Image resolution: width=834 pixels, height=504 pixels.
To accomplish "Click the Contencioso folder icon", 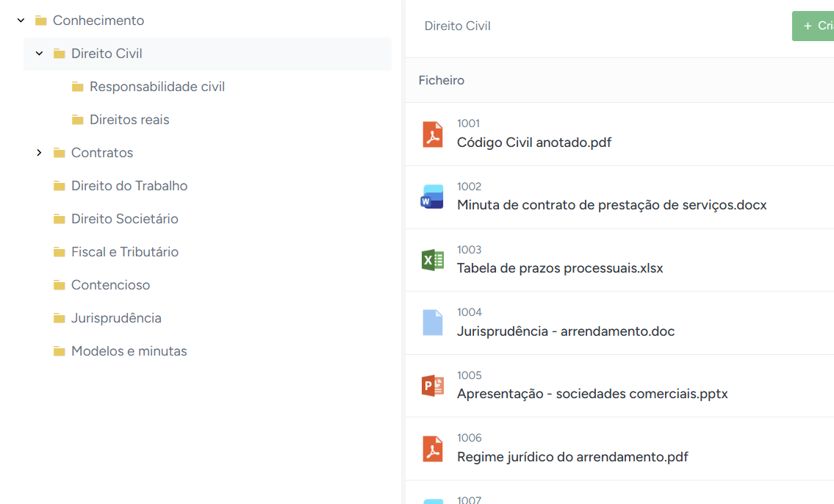I will pos(59,285).
